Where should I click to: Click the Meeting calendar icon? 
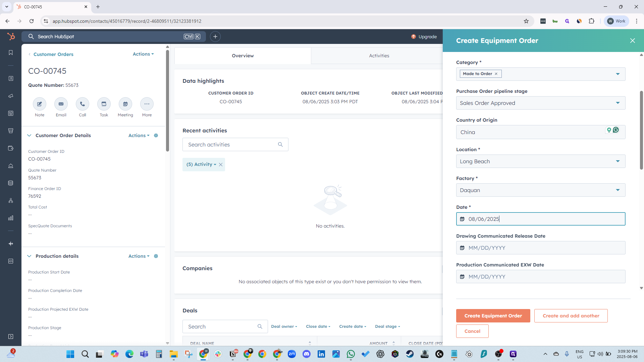pyautogui.click(x=125, y=104)
